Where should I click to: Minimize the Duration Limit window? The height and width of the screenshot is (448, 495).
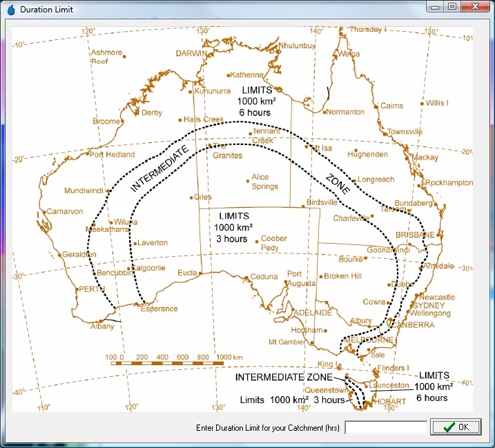(x=434, y=6)
